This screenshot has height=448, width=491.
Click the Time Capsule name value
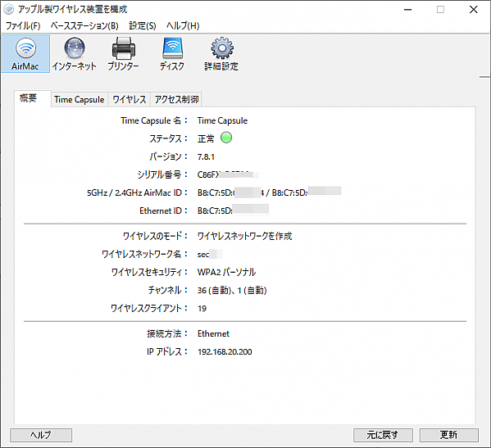coord(222,120)
